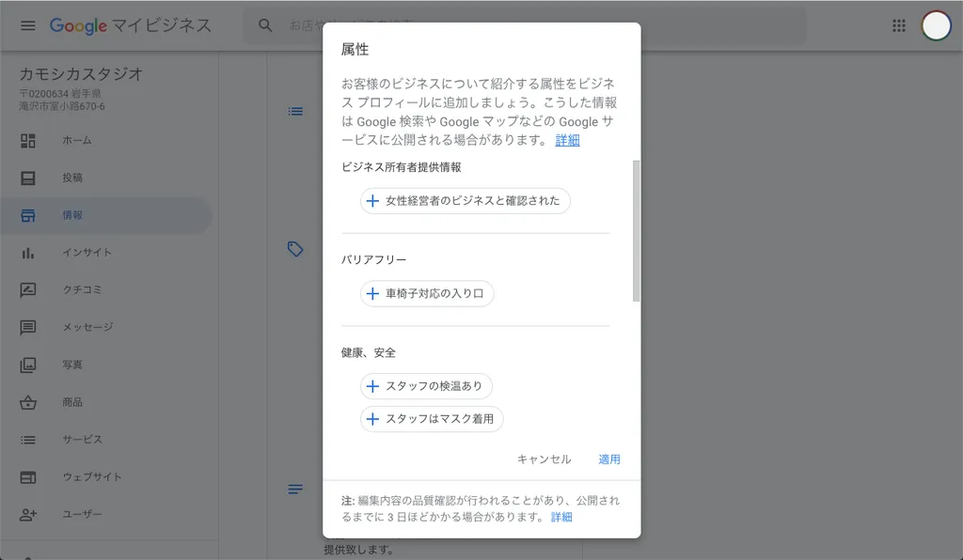Click キャンセル button in dialog
Viewport: 963px width, 560px height.
click(544, 459)
